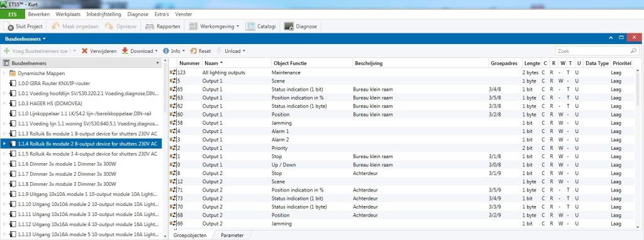Screen dimensions: 644x240
Task: Click the Reset icon
Action: (x=193, y=51)
